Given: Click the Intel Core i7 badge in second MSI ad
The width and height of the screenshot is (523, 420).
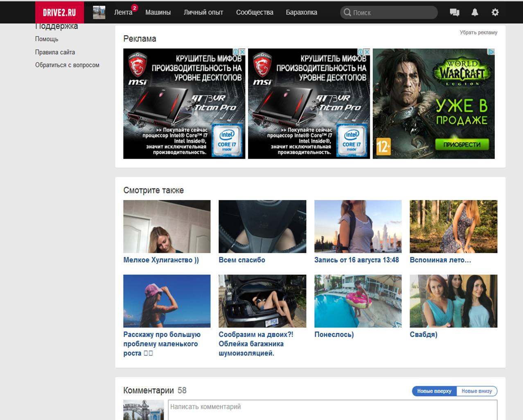Looking at the screenshot, I should pyautogui.click(x=352, y=141).
